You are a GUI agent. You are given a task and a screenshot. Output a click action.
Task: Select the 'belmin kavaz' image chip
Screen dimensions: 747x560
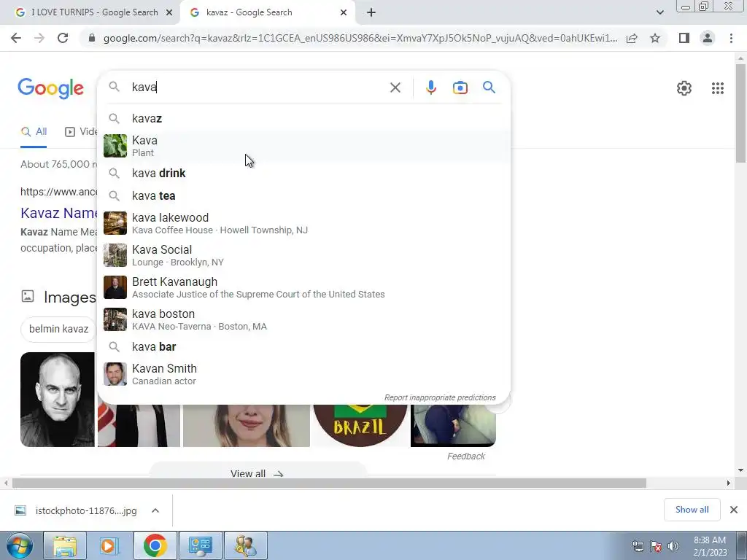click(x=58, y=329)
